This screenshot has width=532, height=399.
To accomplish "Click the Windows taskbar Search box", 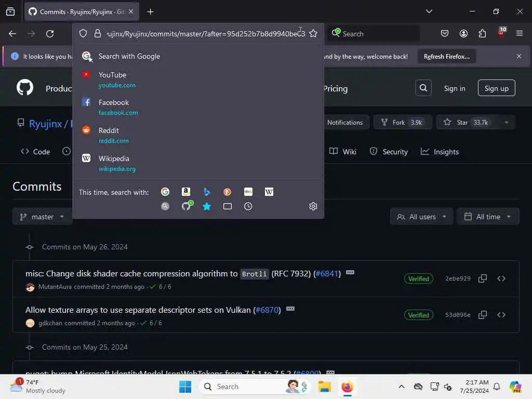I will point(255,387).
